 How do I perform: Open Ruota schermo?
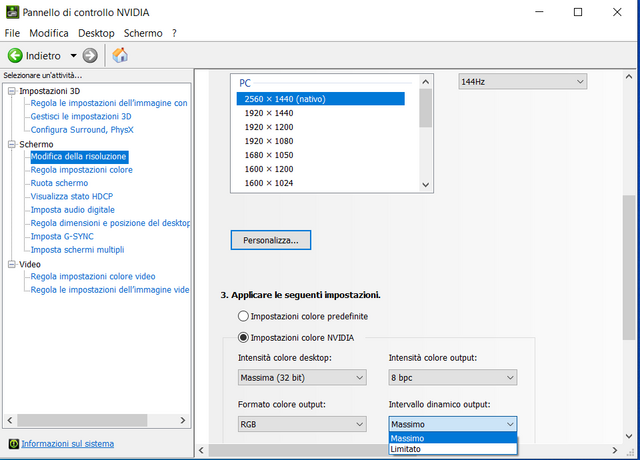(x=59, y=183)
